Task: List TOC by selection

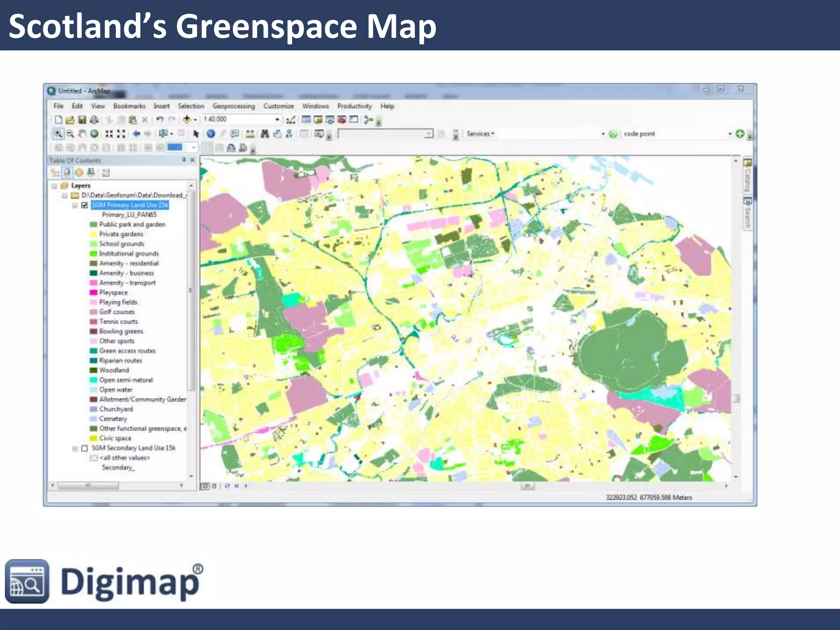Action: tap(91, 173)
